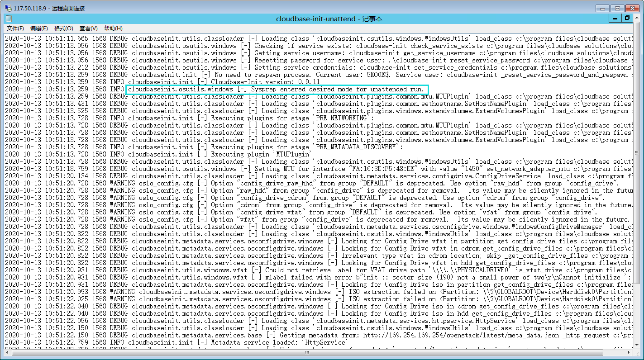
Task: Click the Metadata service loaded HttpService line
Action: click(176, 343)
